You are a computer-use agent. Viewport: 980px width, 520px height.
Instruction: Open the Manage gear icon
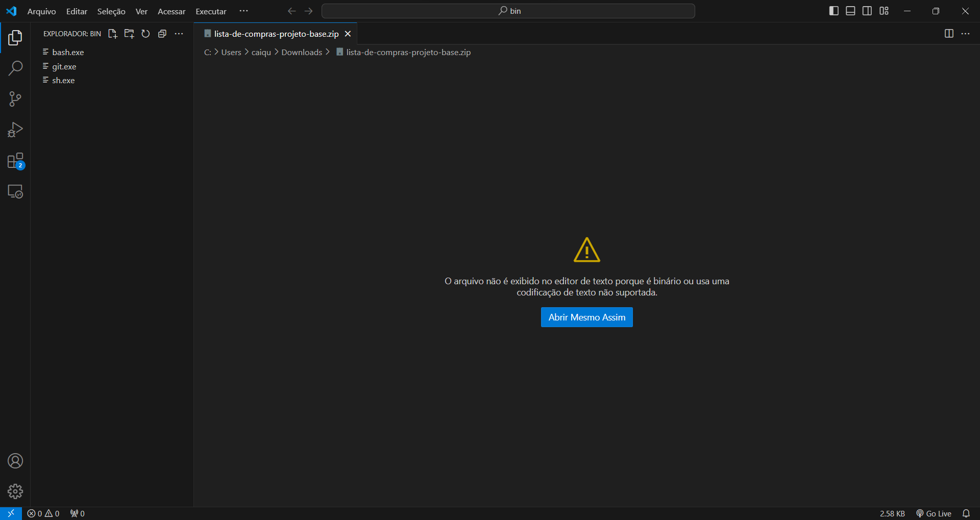pyautogui.click(x=15, y=491)
